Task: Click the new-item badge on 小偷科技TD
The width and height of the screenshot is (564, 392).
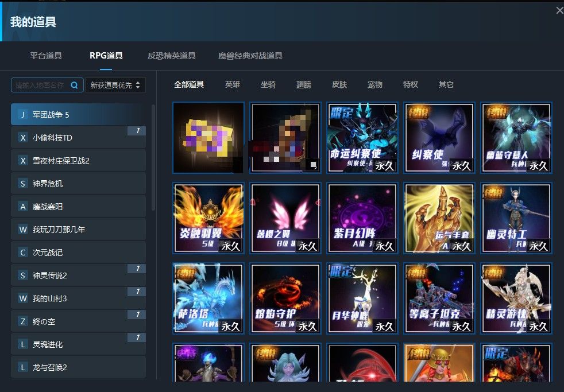Action: click(x=137, y=131)
